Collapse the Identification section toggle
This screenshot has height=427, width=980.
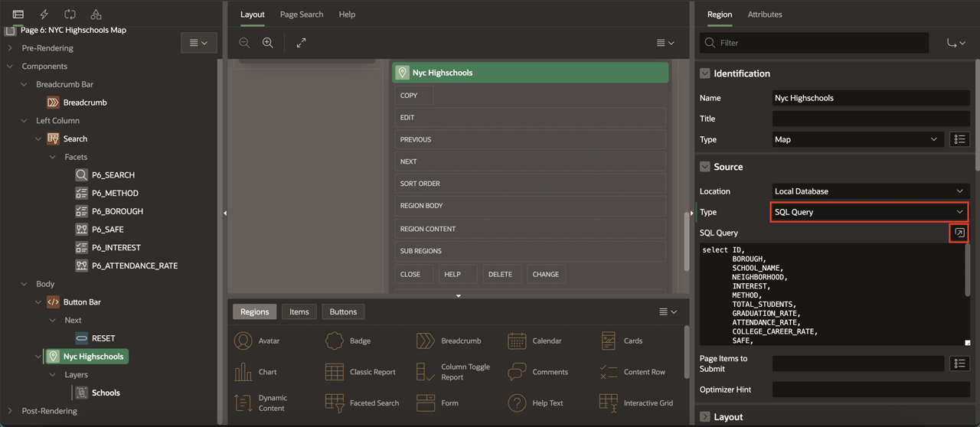705,73
